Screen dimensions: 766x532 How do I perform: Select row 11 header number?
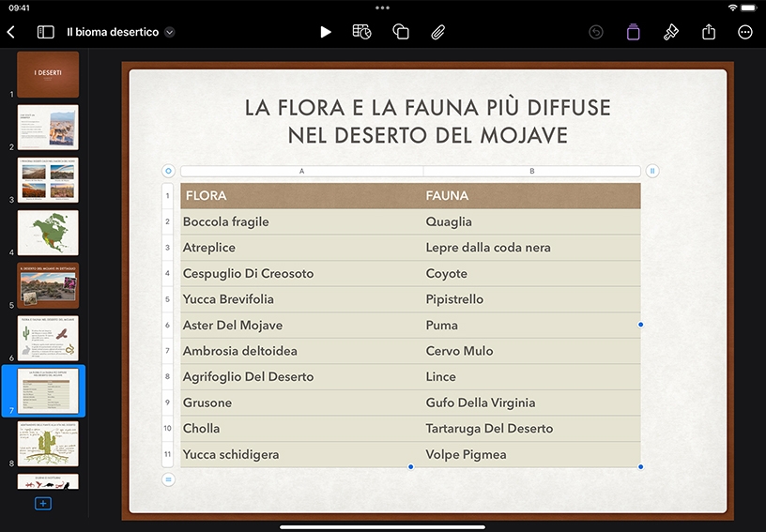[x=167, y=454]
